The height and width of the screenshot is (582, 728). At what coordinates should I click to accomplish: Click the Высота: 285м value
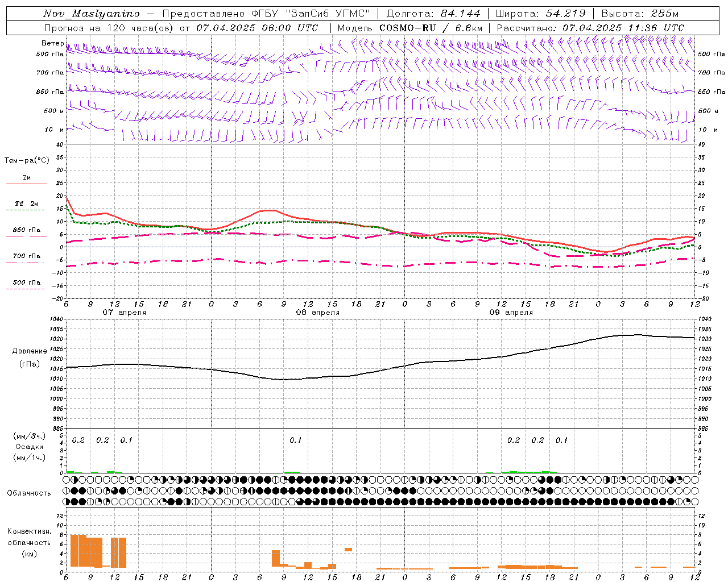pos(640,14)
